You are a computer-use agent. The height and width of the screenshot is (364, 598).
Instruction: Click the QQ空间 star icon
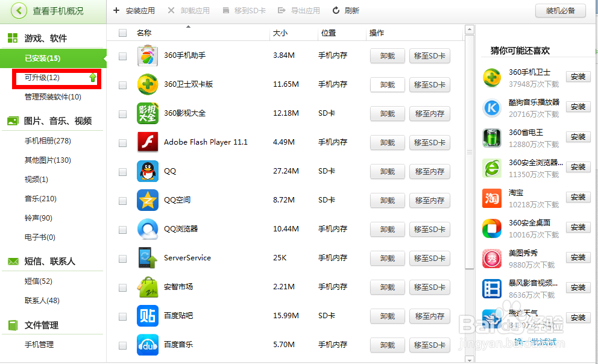tap(148, 200)
